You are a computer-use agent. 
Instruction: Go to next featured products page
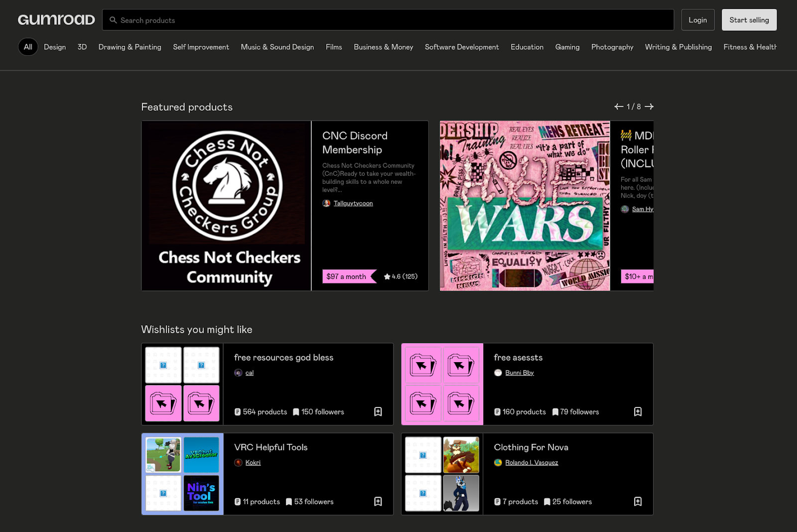coord(649,107)
